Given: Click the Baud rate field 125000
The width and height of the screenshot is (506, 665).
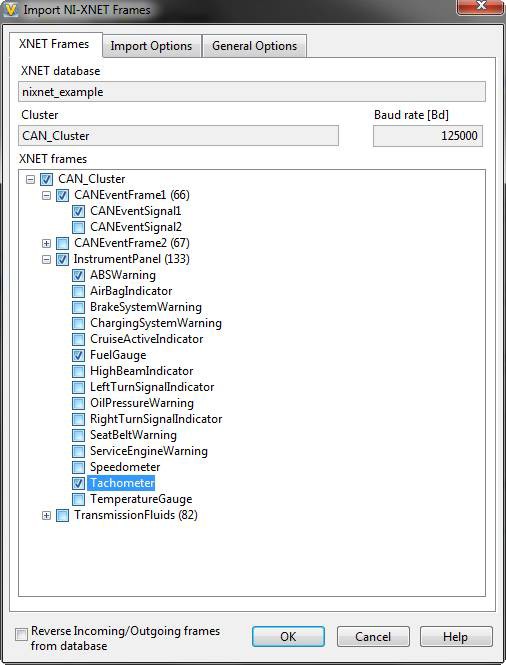Looking at the screenshot, I should [428, 136].
